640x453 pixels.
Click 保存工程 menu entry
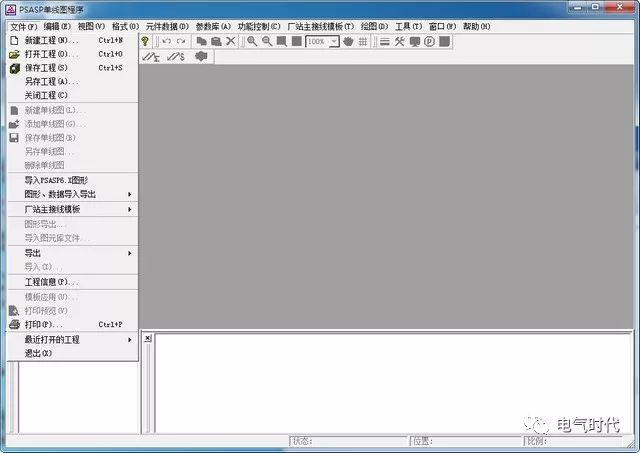[50, 68]
